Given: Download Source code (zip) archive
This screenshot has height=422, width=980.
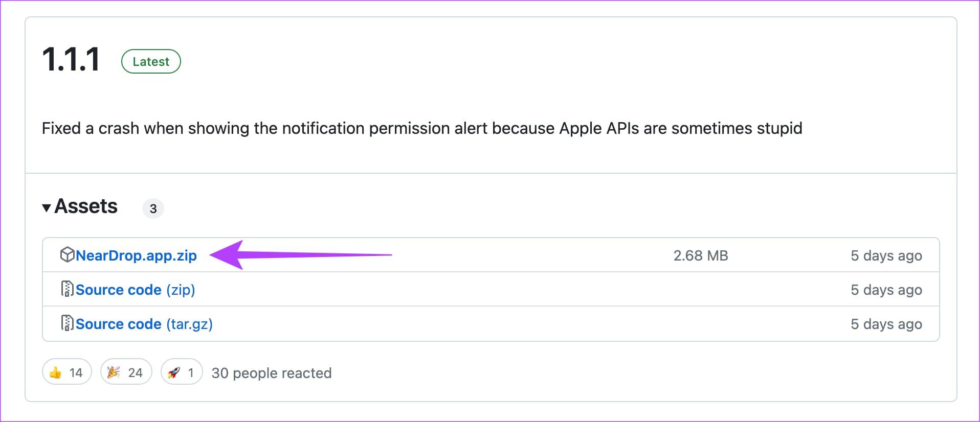Looking at the screenshot, I should coord(136,290).
